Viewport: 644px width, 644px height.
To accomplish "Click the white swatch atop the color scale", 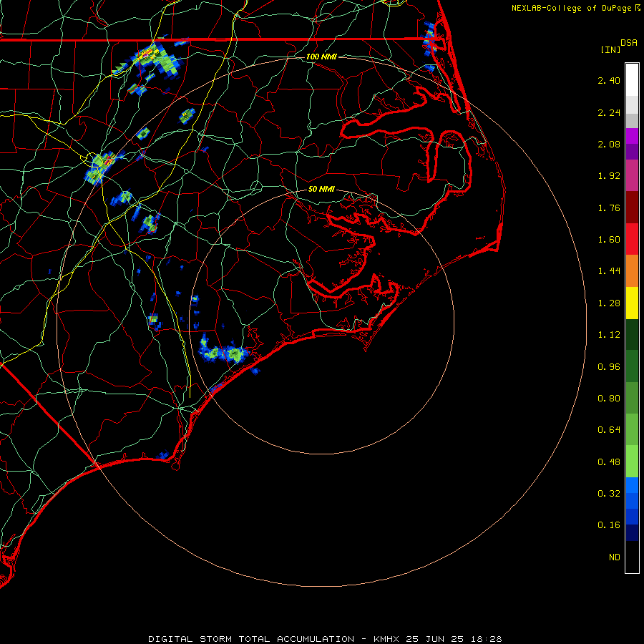I will tap(632, 80).
